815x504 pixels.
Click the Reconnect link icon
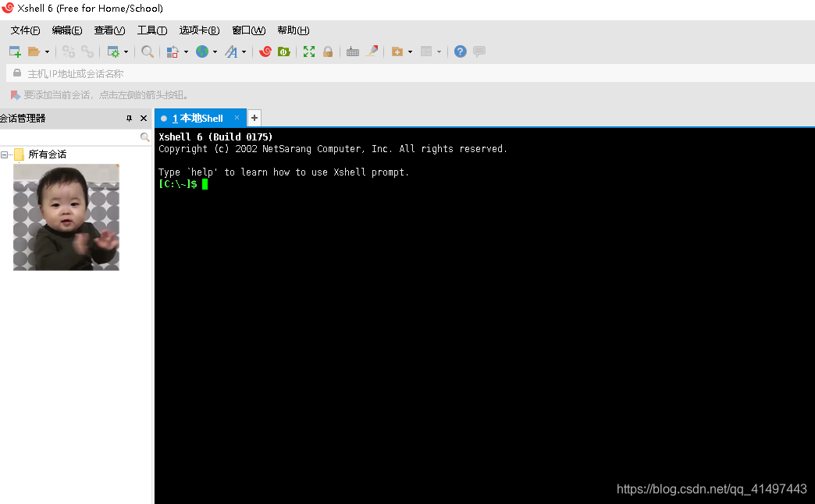click(87, 51)
